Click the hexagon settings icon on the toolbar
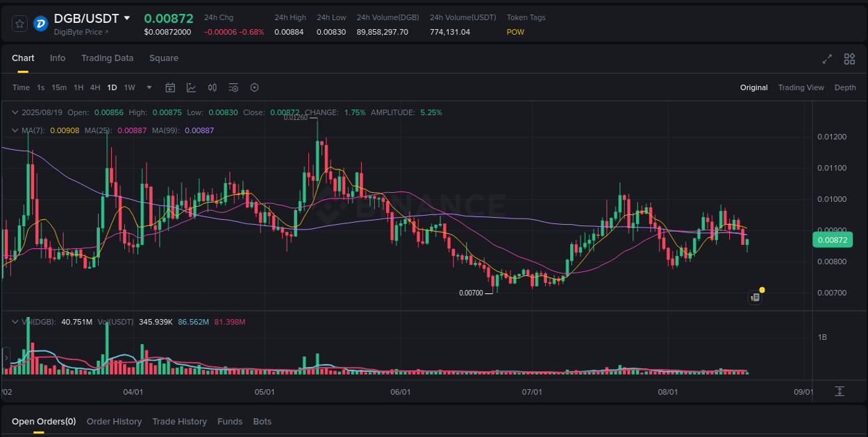This screenshot has height=437, width=868. [x=254, y=87]
